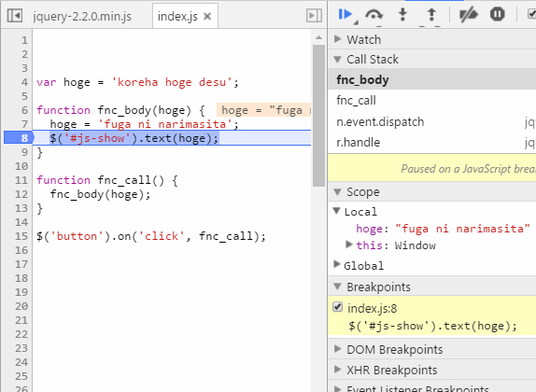Step over next function call

374,15
